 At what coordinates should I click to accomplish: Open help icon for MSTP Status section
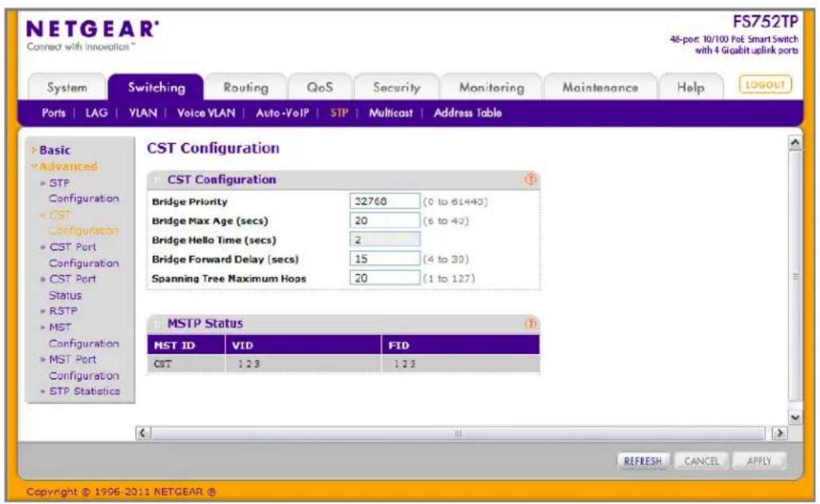[530, 323]
